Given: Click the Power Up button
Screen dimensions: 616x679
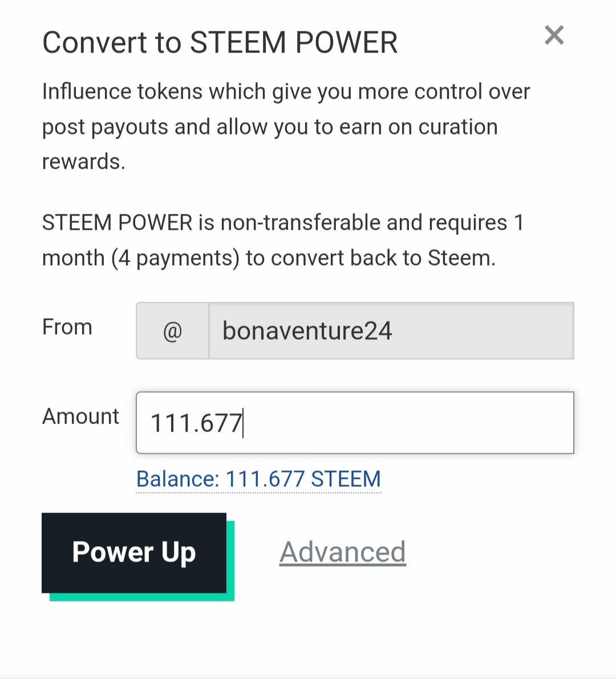Looking at the screenshot, I should [134, 552].
